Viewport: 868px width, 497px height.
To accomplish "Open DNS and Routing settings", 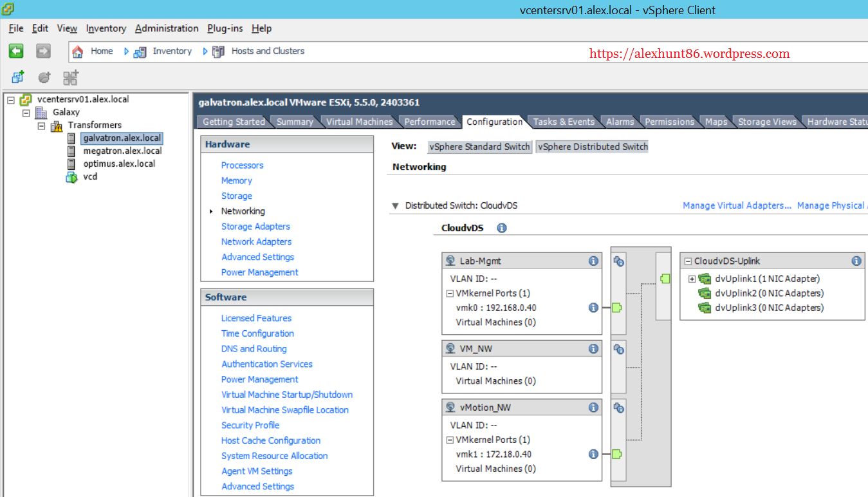I will (x=254, y=349).
